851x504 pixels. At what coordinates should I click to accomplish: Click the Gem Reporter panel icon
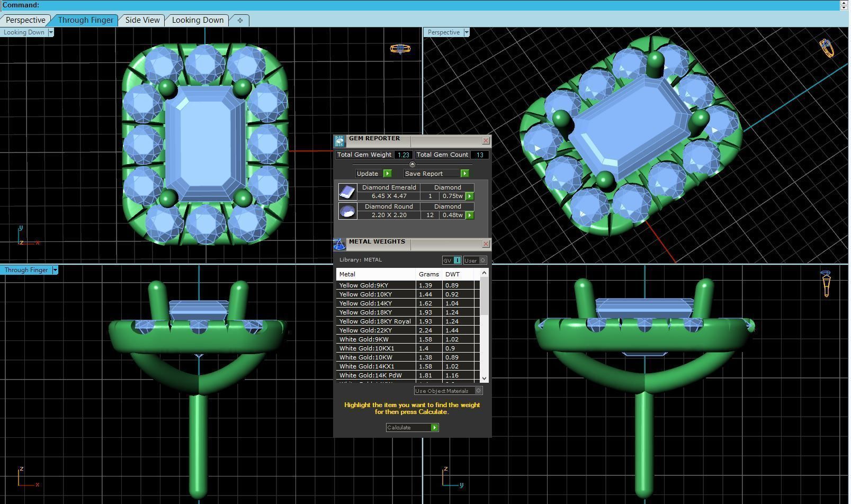(339, 140)
